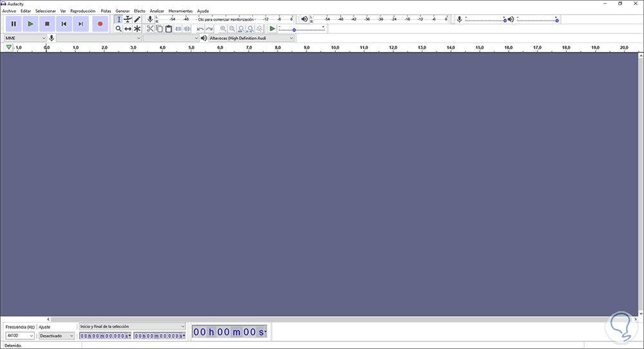Skip to end of the project
This screenshot has width=644, height=349.
[x=81, y=24]
